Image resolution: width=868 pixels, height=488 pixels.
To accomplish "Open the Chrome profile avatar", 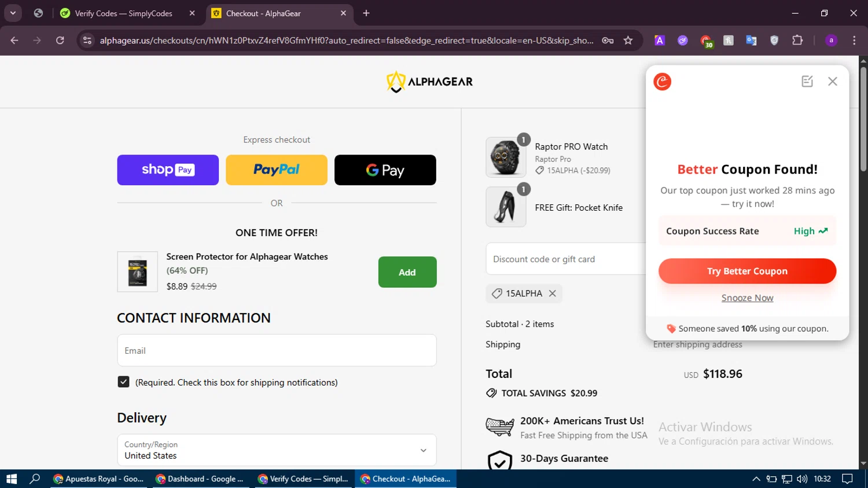I will [831, 41].
